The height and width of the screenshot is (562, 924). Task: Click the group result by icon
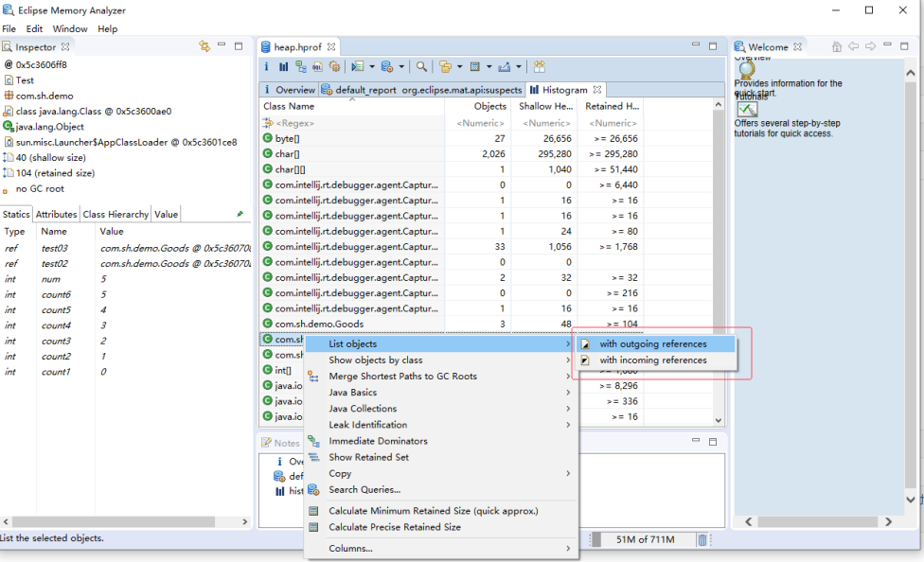[x=446, y=66]
